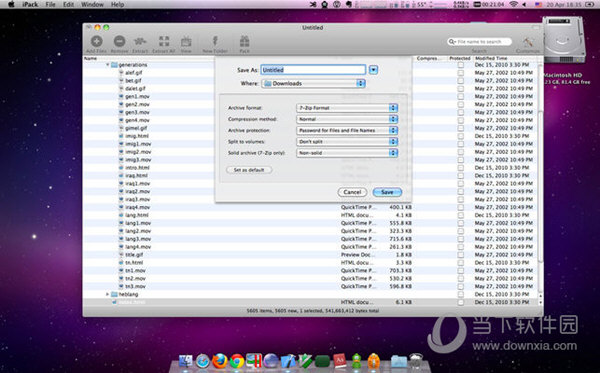Tick Protected checkbox for generations row

click(460, 65)
